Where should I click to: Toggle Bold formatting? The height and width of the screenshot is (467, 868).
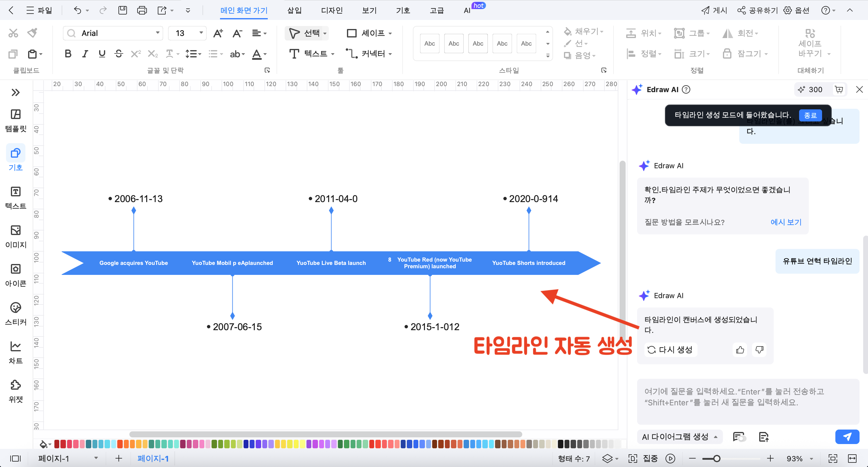pos(68,53)
